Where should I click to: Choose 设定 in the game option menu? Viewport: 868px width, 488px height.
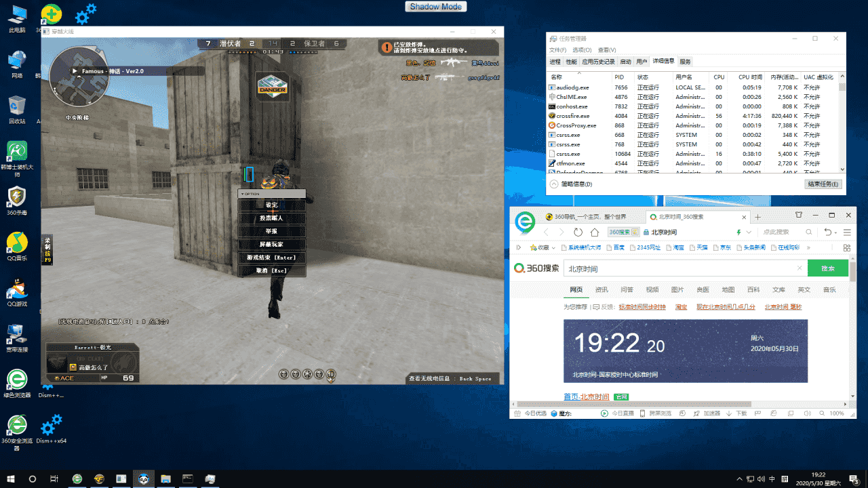(271, 205)
